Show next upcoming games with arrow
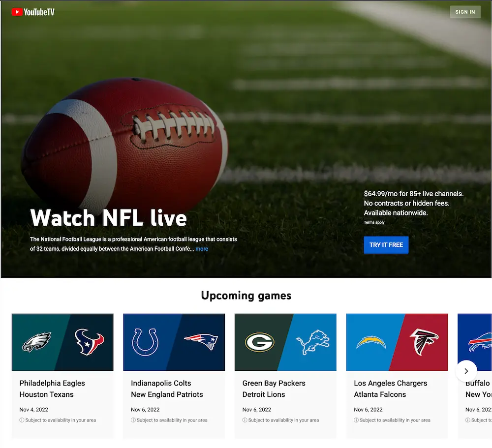Viewport: 492px width, 448px height. click(x=466, y=371)
